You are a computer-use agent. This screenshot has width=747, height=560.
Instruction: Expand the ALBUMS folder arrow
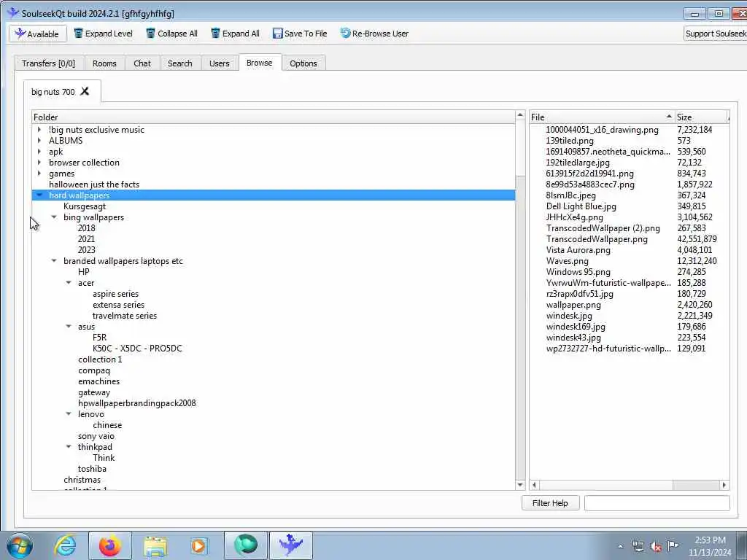pos(39,141)
